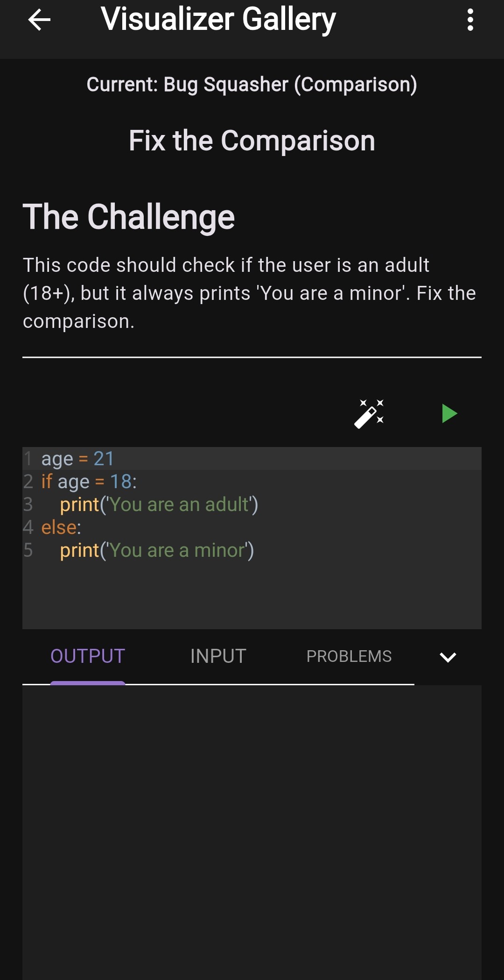Switch to the OUTPUT tab
The width and height of the screenshot is (504, 980).
coord(88,656)
